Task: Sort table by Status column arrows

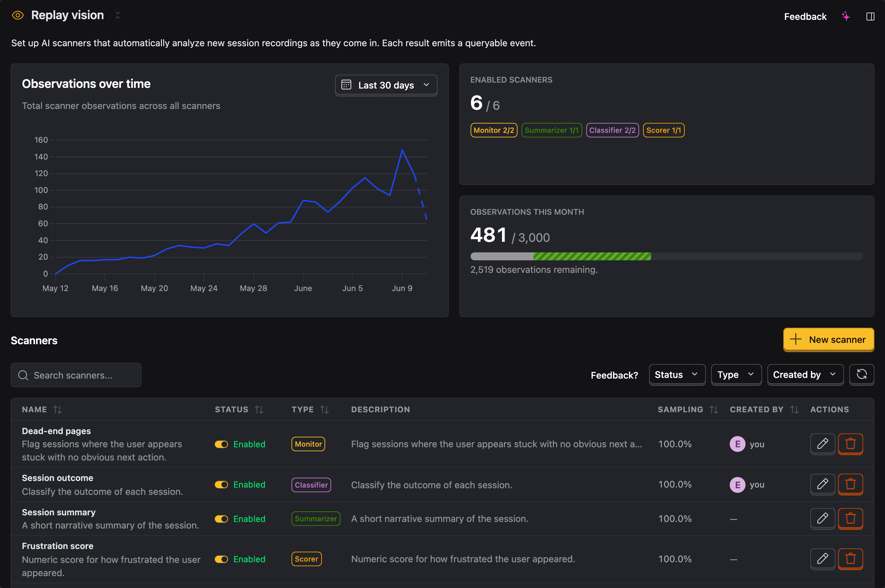Action: pos(259,410)
